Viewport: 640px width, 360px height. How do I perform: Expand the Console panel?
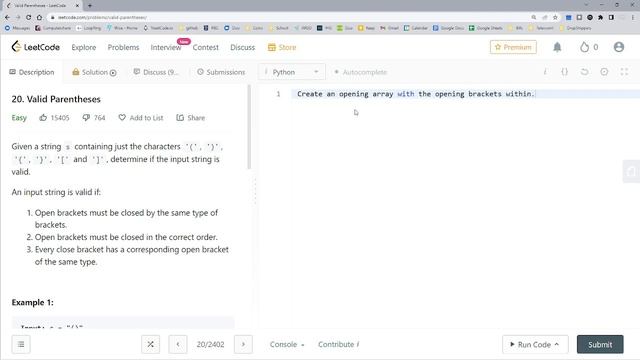click(x=287, y=344)
